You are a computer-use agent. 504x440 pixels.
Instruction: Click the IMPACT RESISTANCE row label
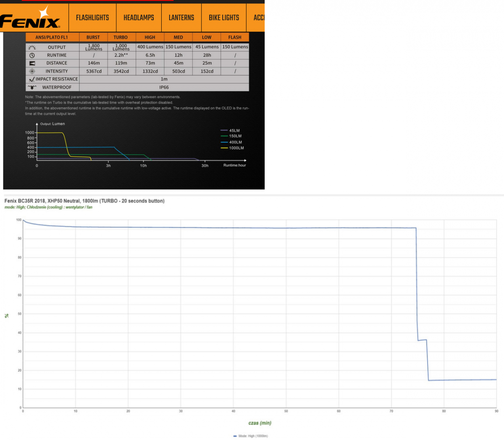[57, 79]
